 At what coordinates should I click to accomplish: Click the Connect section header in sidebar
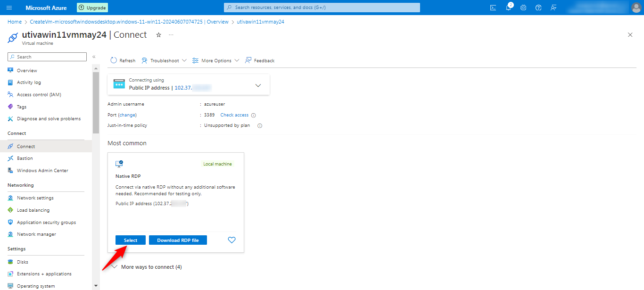[x=17, y=133]
